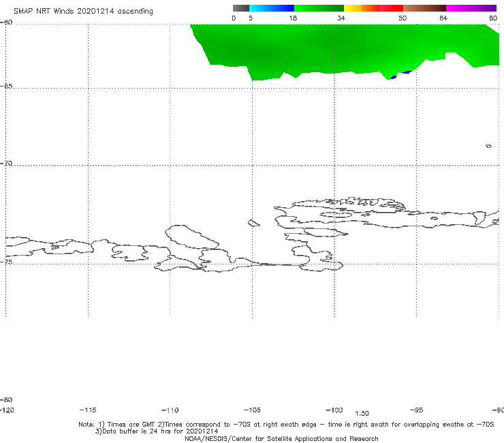Image resolution: width=504 pixels, height=443 pixels.
Task: Click the gray 0-5 segment of color bar
Action: (x=240, y=8)
